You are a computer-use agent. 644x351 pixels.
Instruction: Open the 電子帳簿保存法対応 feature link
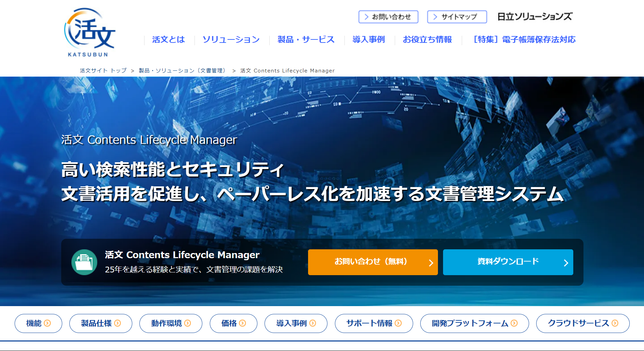(524, 40)
